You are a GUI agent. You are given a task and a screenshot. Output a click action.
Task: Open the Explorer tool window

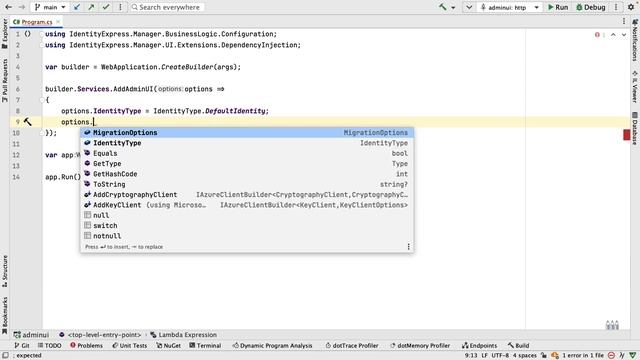[x=5, y=33]
